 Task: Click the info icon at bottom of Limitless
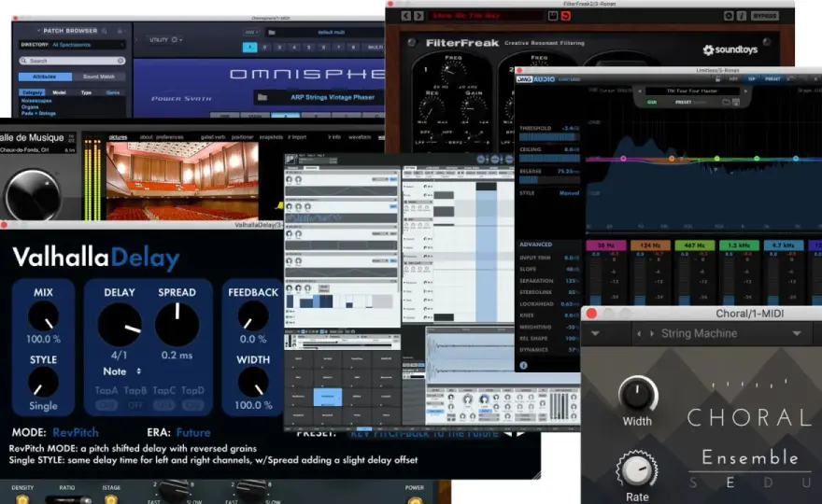tap(523, 365)
